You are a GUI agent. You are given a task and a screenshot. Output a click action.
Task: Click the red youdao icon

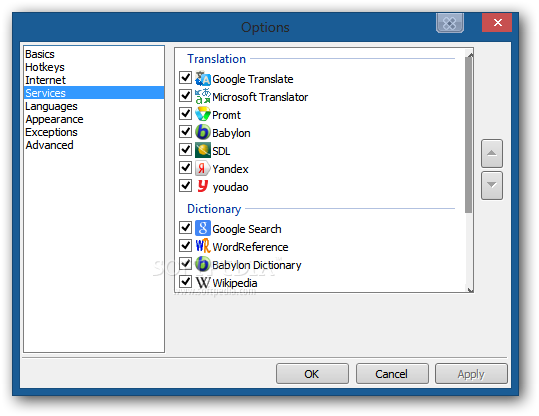click(203, 186)
